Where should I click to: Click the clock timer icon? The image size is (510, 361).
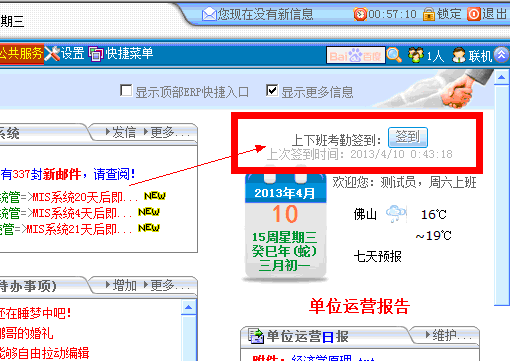click(360, 14)
